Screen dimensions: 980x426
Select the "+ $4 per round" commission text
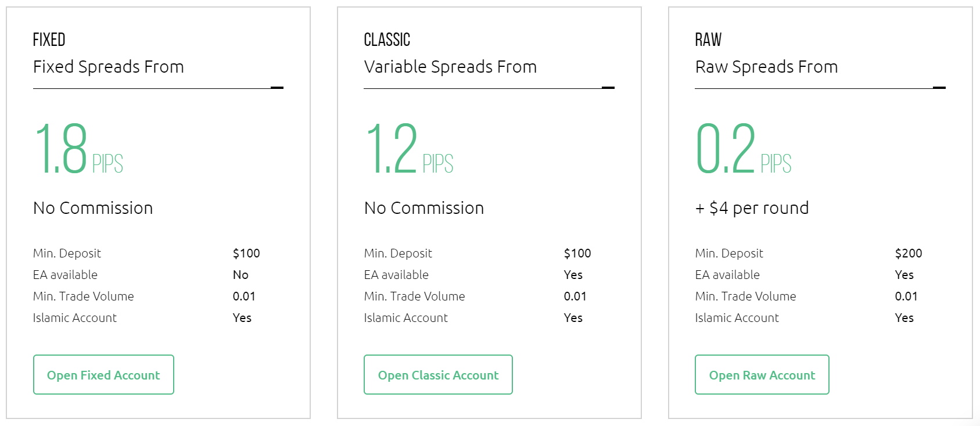coord(752,208)
